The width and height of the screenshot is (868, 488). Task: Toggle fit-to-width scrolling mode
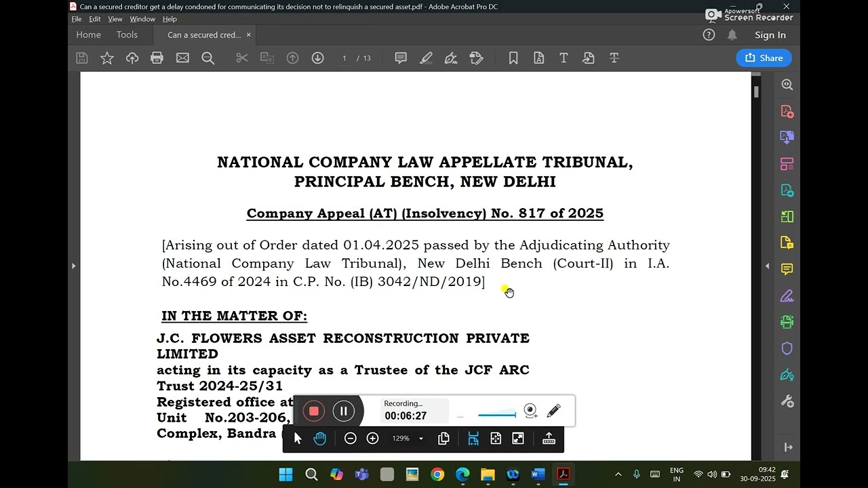point(473,439)
